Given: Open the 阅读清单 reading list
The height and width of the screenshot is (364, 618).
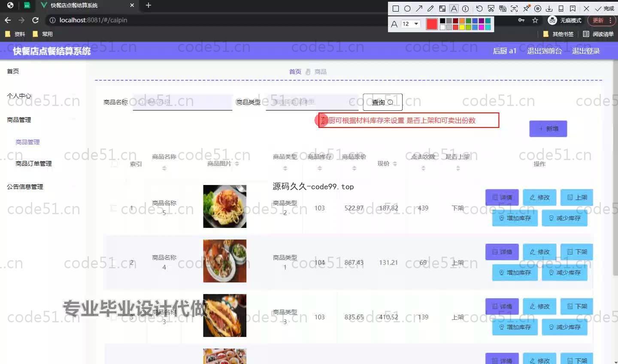Looking at the screenshot, I should (x=598, y=34).
